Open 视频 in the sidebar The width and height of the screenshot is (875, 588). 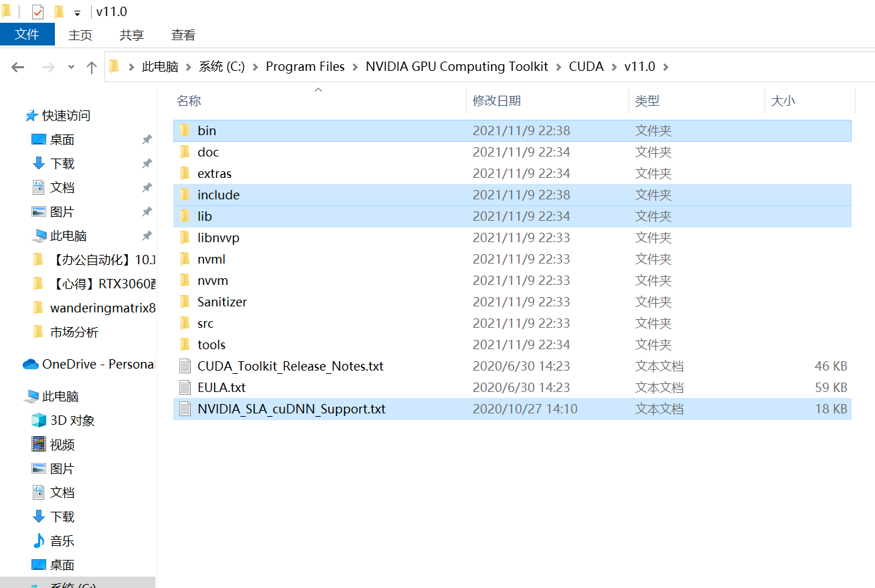tap(62, 445)
